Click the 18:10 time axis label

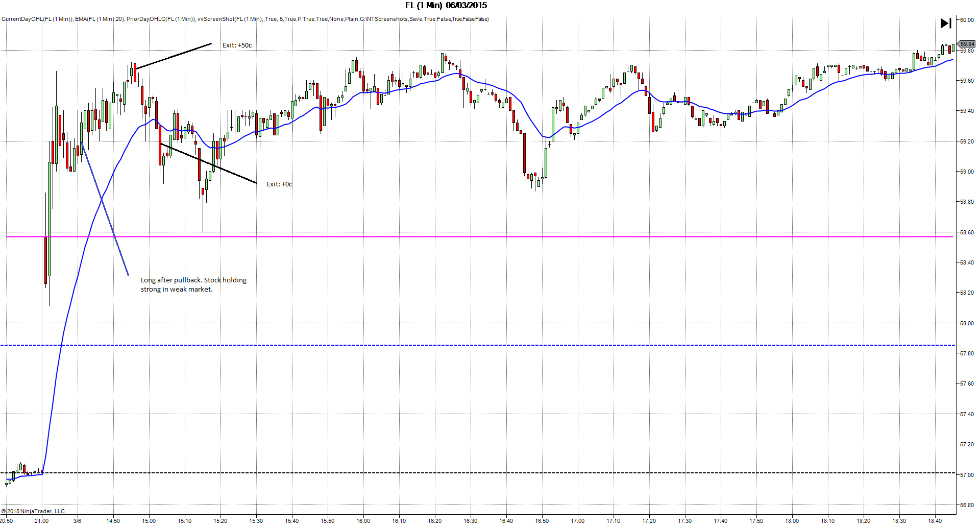(828, 521)
